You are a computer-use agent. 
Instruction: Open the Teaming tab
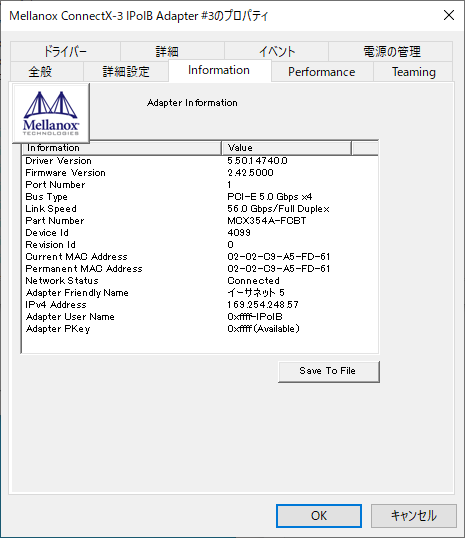[x=414, y=72]
